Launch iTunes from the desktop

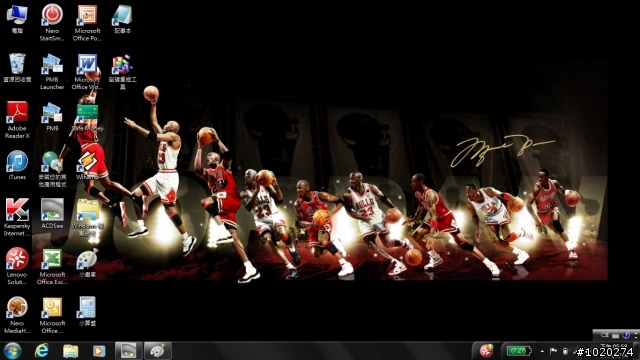pyautogui.click(x=17, y=165)
